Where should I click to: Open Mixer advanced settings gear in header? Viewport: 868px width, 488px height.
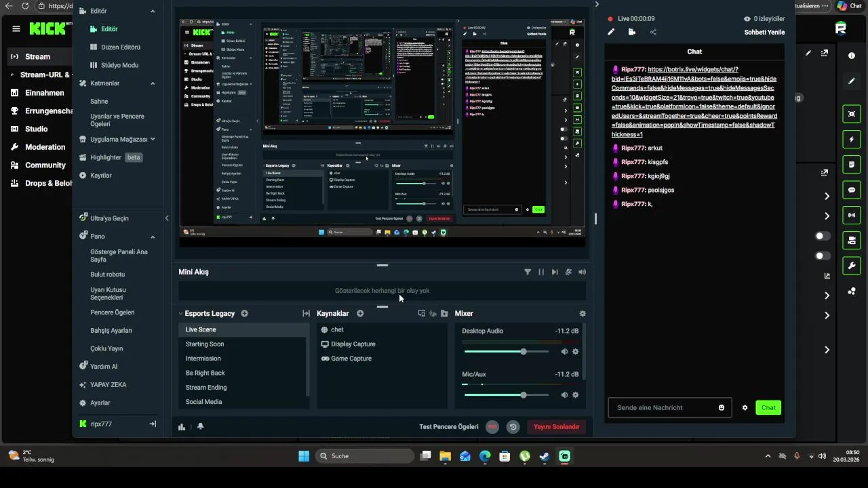tap(583, 314)
